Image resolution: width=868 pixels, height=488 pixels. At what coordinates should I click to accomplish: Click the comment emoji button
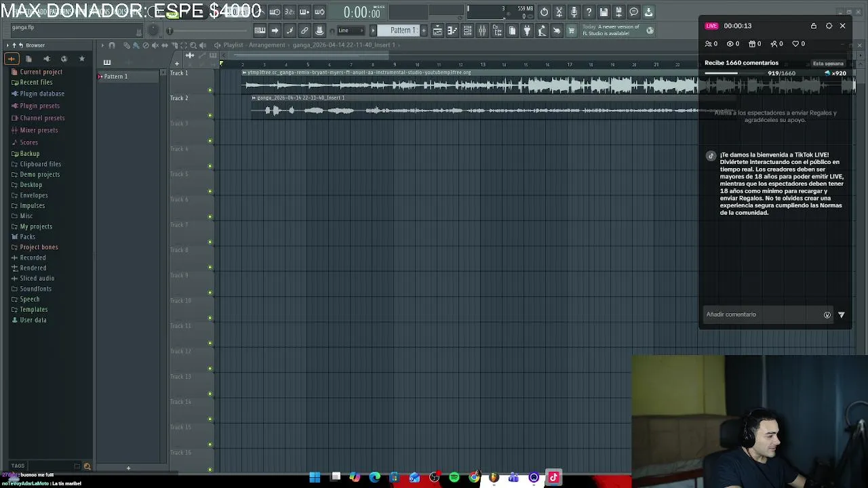pos(827,314)
